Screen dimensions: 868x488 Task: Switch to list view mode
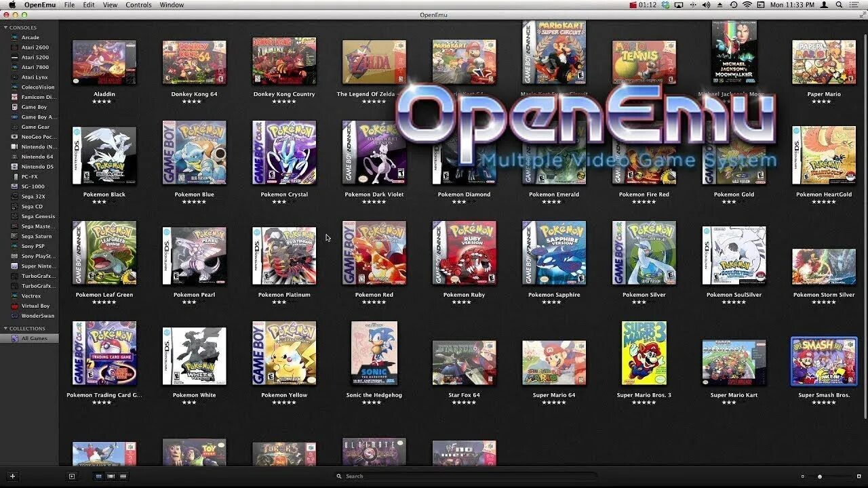123,476
